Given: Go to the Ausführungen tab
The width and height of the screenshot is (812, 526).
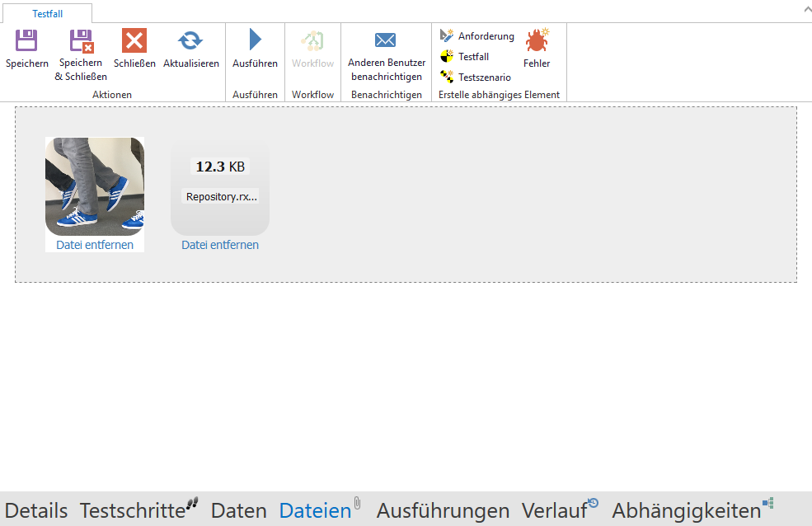Looking at the screenshot, I should tap(443, 510).
